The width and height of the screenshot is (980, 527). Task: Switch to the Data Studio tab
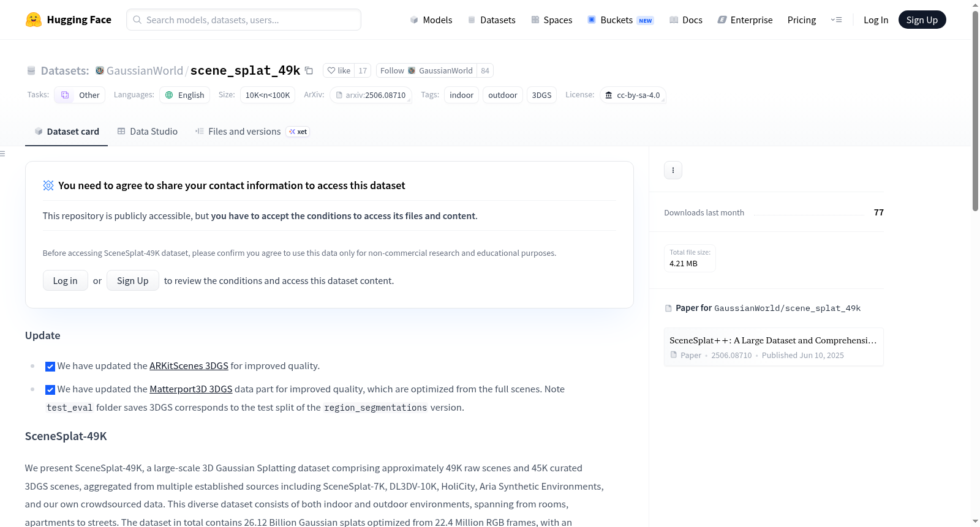[x=148, y=132]
